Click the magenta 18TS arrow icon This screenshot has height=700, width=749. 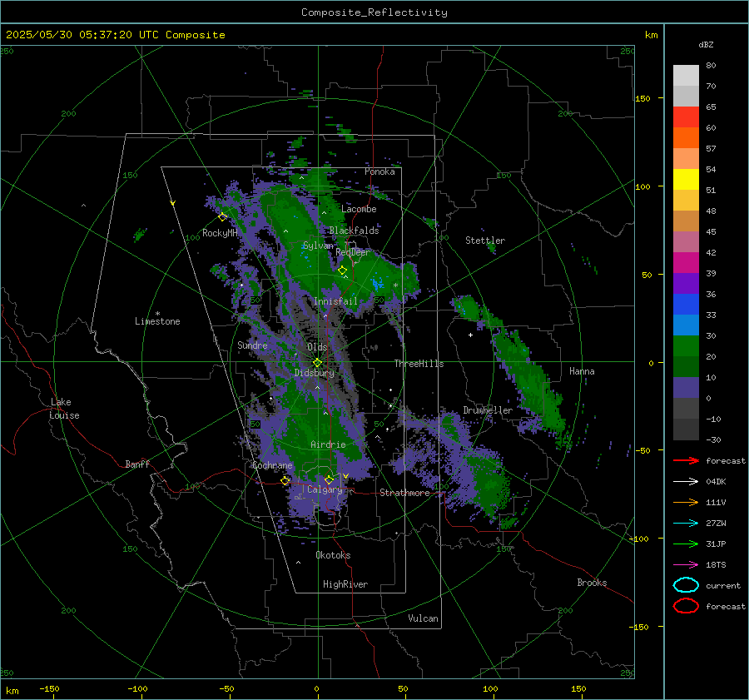(686, 565)
